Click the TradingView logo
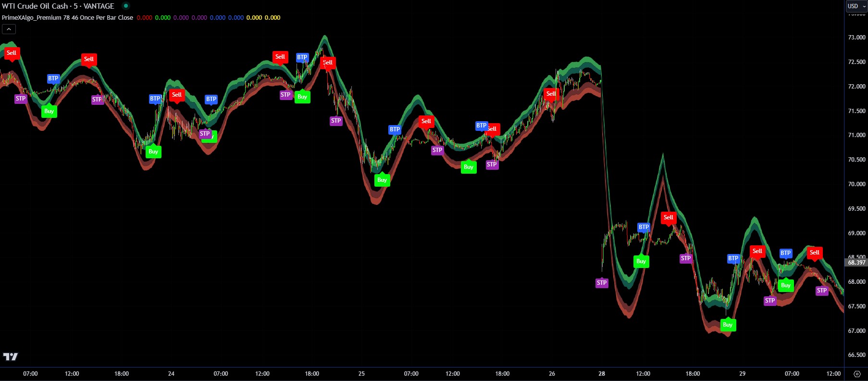The width and height of the screenshot is (868, 381). [10, 356]
